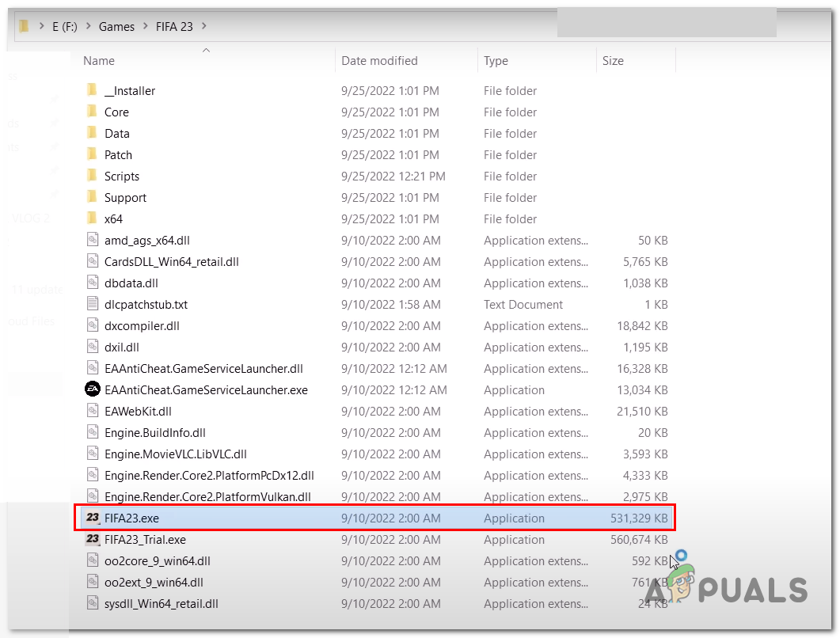The image size is (840, 638).
Task: Click the 18,842 KB size value
Action: [642, 326]
